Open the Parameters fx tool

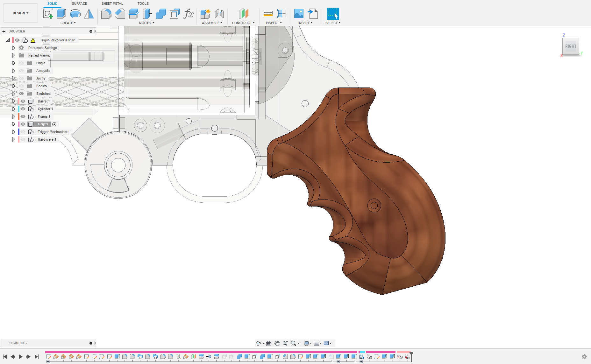point(189,14)
